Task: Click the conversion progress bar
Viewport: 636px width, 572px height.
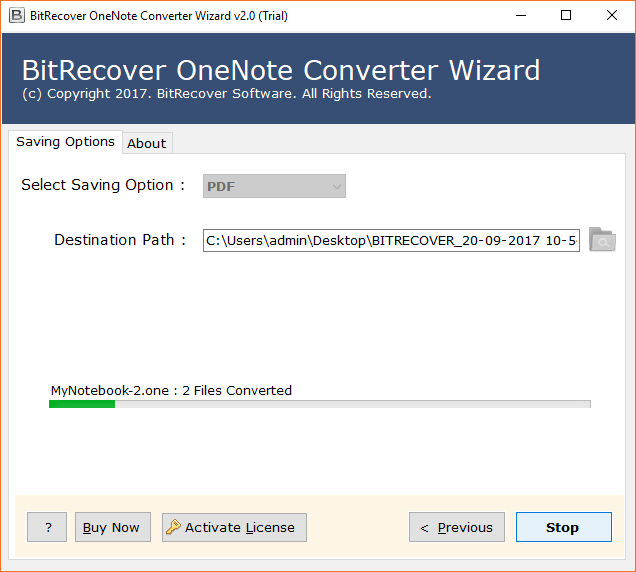Action: (x=320, y=404)
